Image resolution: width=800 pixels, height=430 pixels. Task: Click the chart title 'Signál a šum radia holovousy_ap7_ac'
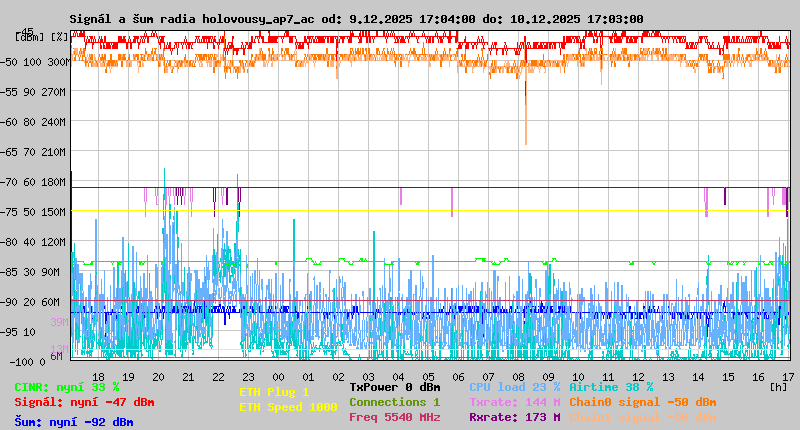(x=192, y=19)
